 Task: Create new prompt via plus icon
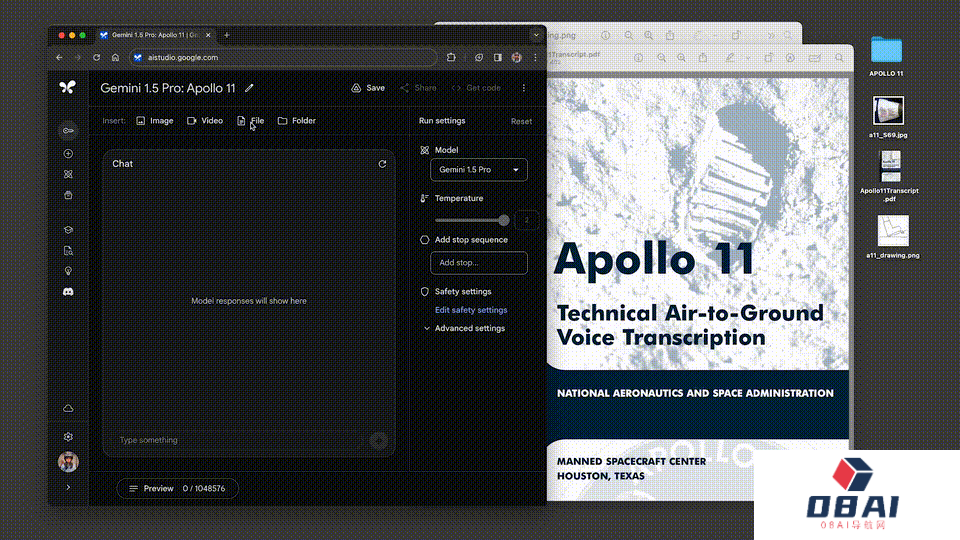(68, 154)
